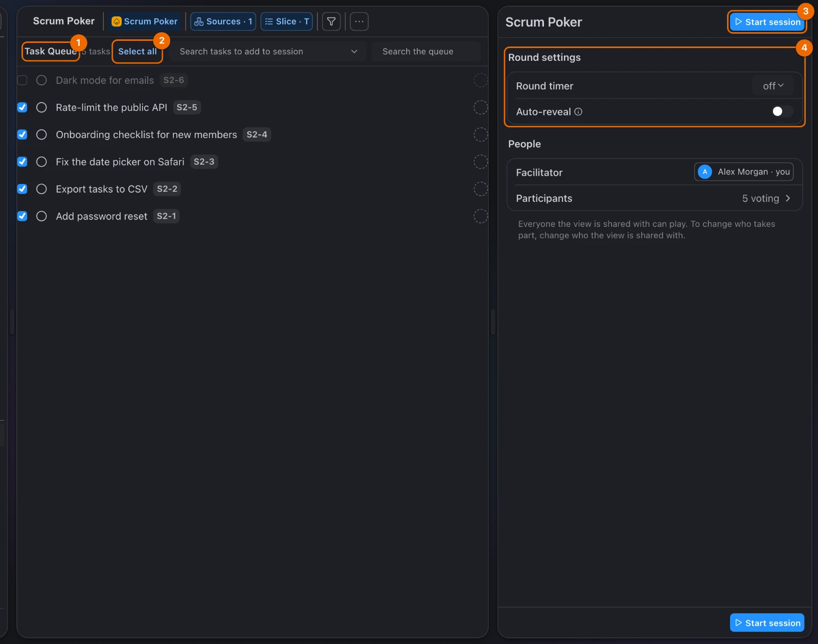
Task: Check the Dark mode for emails checkbox
Action: click(22, 80)
